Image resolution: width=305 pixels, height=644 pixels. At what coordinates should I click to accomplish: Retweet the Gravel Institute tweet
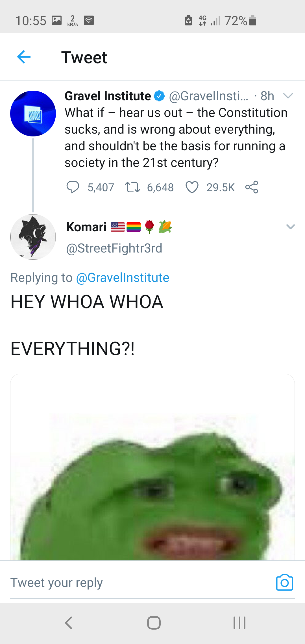[x=132, y=187]
